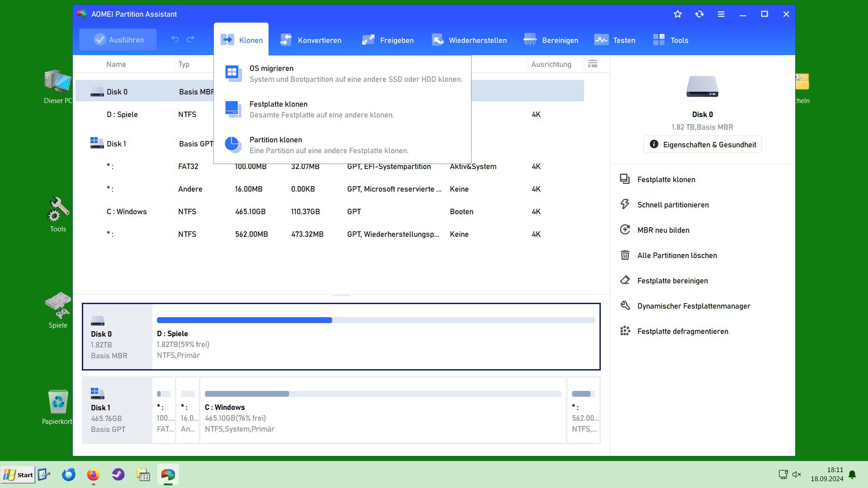Click the Festplatte bereinigen eraser icon

pyautogui.click(x=625, y=280)
